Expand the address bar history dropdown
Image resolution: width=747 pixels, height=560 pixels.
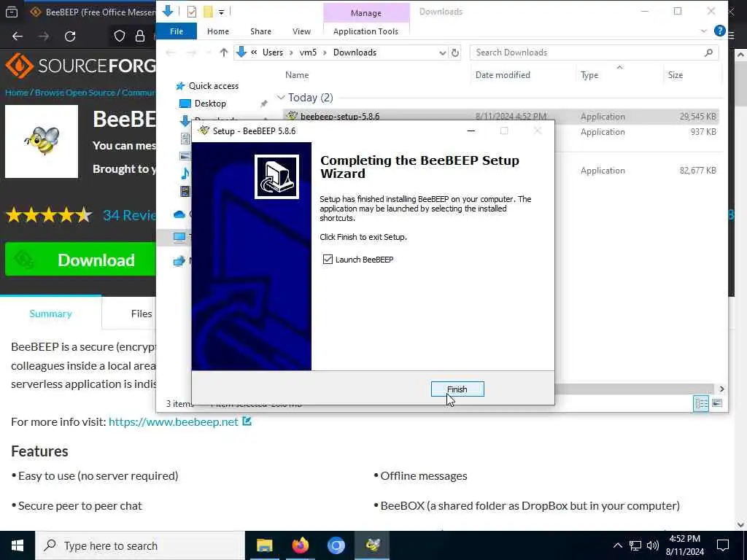coord(442,52)
